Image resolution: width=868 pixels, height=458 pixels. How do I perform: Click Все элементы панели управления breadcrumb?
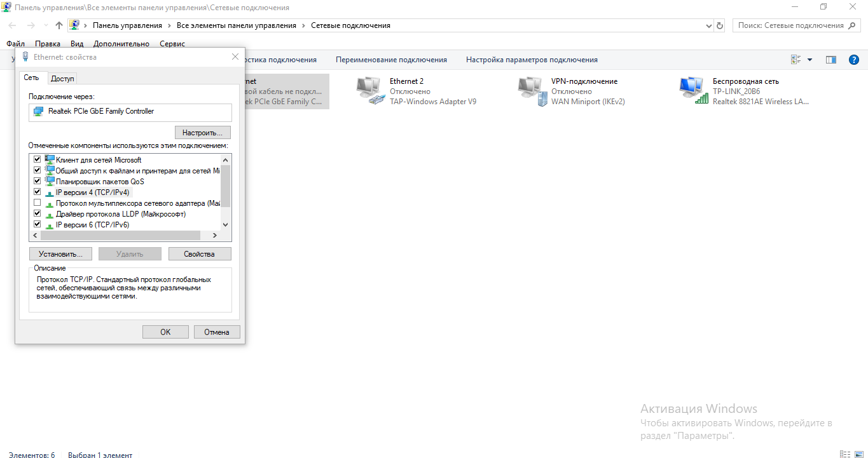point(237,25)
